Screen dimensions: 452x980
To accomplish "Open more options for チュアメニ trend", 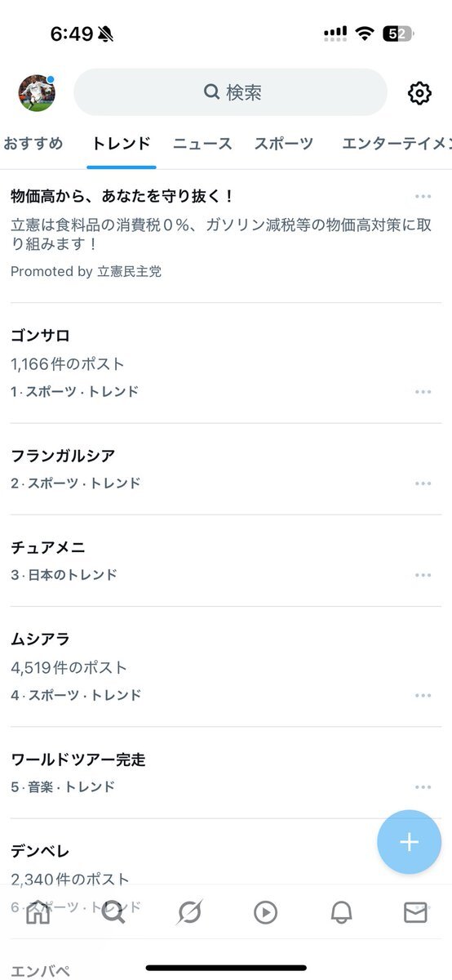I will [x=423, y=575].
